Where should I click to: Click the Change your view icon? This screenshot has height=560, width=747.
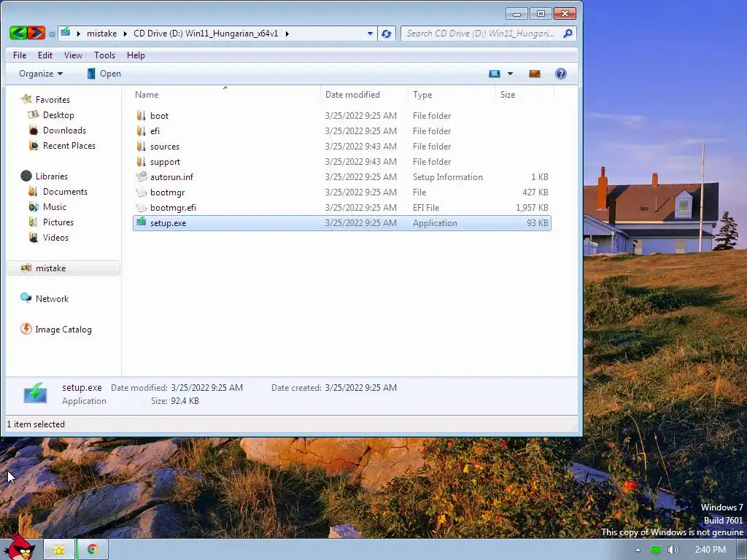coord(495,74)
